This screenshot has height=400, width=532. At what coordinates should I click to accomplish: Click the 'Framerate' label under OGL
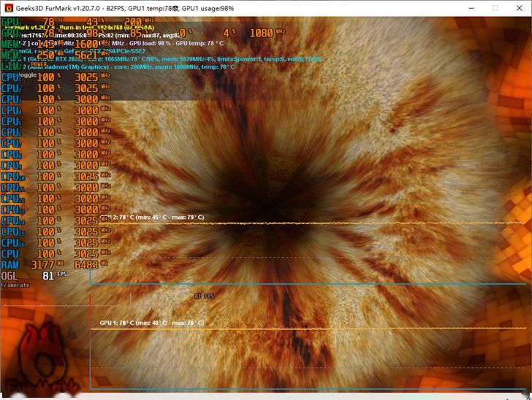pos(15,285)
